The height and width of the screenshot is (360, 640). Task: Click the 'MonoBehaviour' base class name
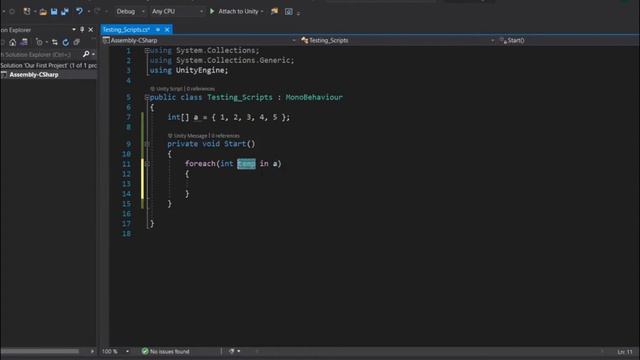314,97
